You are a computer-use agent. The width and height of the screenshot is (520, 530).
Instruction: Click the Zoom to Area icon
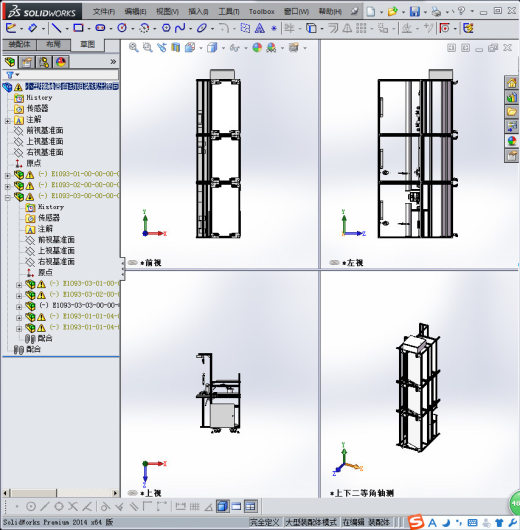coord(147,48)
